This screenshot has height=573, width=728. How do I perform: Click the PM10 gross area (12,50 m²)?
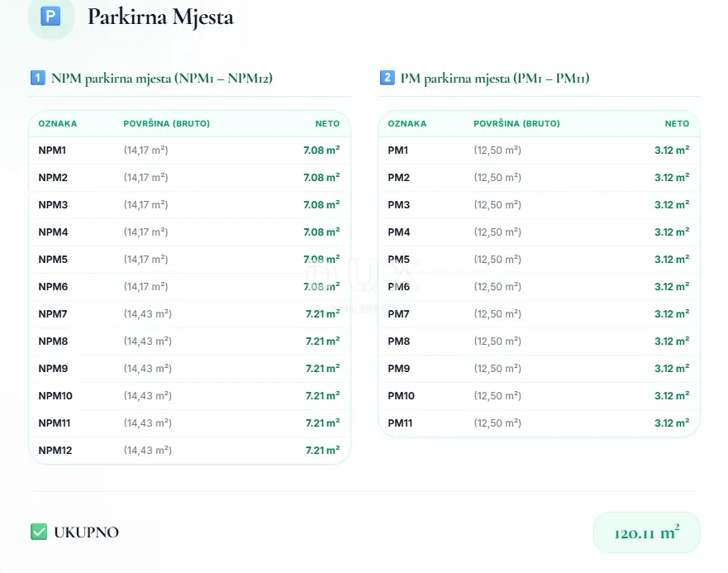point(497,396)
